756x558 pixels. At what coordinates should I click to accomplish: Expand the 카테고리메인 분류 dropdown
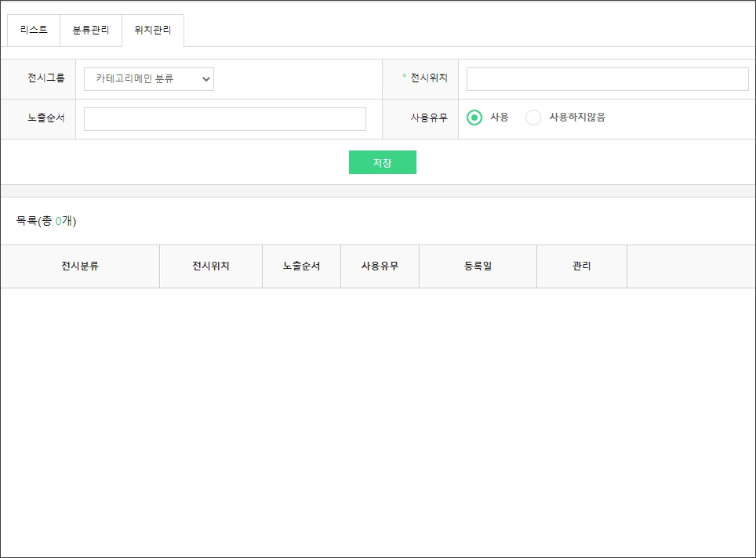point(149,79)
